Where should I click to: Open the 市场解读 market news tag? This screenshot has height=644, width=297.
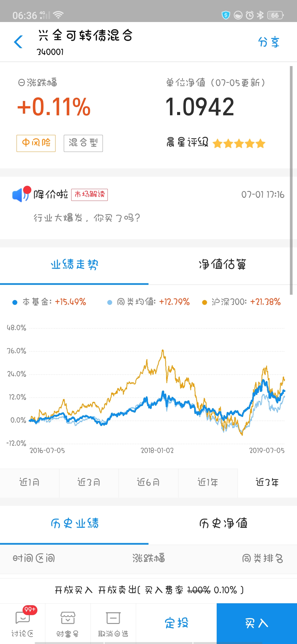(x=89, y=195)
